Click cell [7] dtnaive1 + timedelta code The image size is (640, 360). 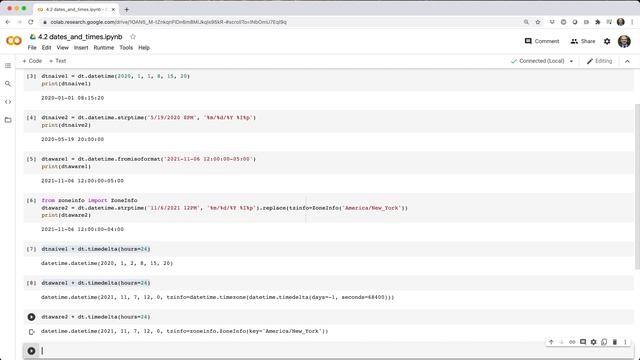(96, 249)
